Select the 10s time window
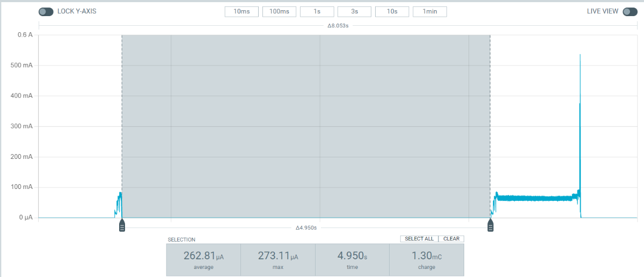The width and height of the screenshot is (644, 277). pos(392,12)
